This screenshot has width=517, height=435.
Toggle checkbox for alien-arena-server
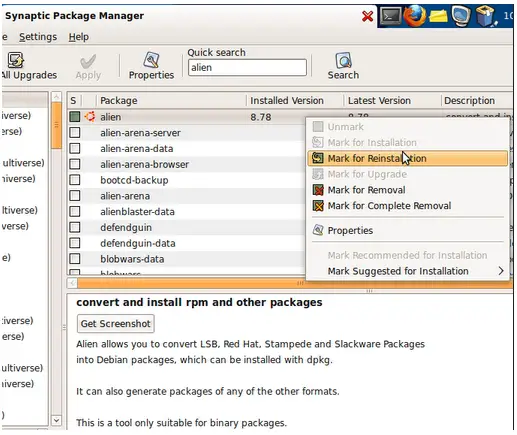(75, 133)
